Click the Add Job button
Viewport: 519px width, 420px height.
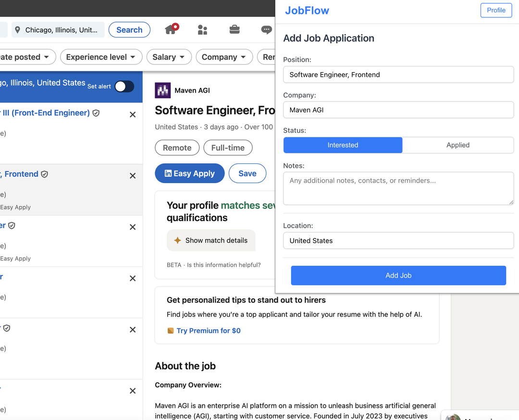tap(398, 275)
